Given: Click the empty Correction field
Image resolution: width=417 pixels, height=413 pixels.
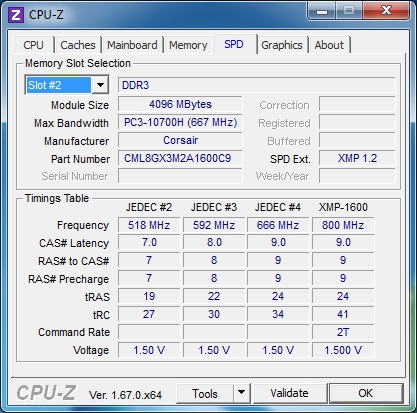Looking at the screenshot, I should pos(357,104).
